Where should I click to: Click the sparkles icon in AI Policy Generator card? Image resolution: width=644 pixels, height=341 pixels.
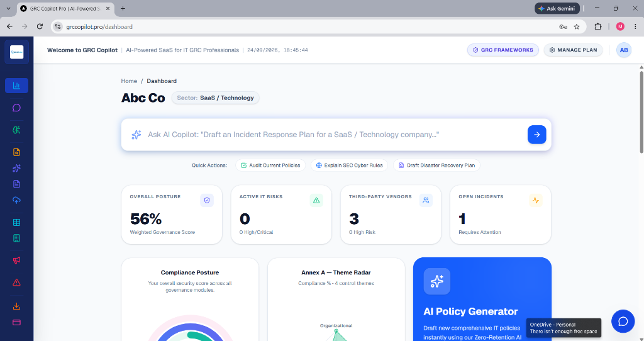pyautogui.click(x=437, y=281)
